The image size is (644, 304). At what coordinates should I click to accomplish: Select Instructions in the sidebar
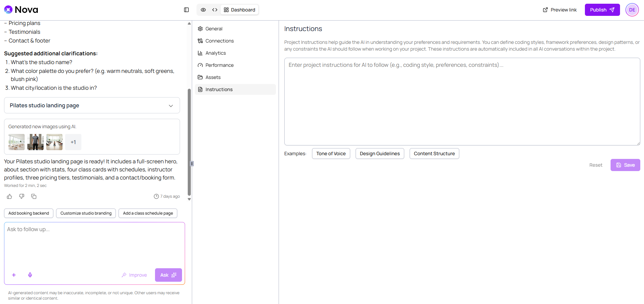(x=235, y=89)
